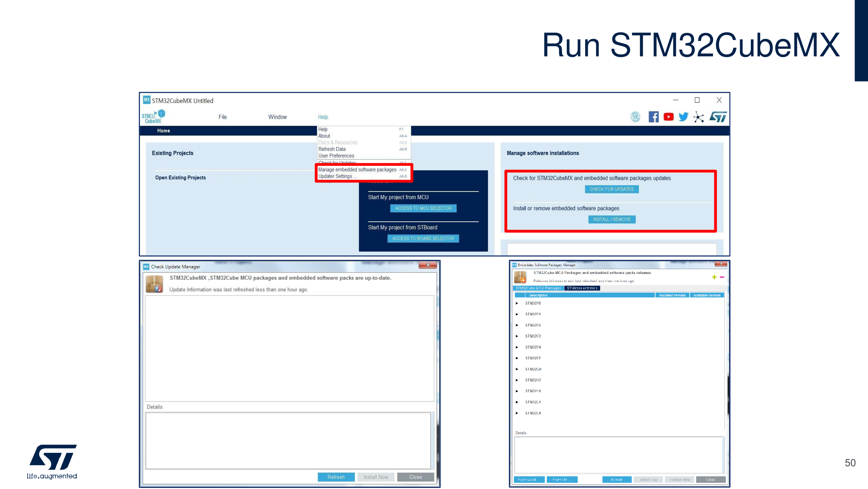
Task: Expand the STM32L4 package row
Action: (517, 413)
